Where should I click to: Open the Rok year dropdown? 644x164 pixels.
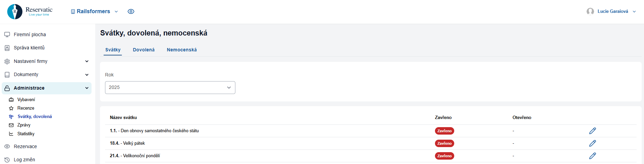tap(170, 88)
